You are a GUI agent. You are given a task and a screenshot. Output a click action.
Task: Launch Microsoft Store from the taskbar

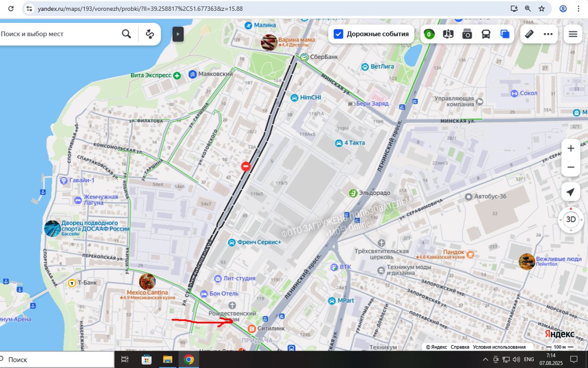point(147,359)
